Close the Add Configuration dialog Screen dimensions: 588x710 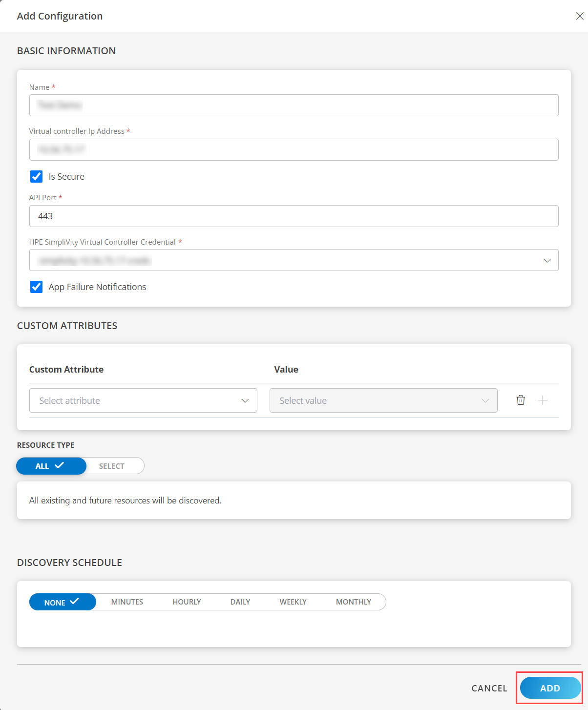[x=578, y=15]
